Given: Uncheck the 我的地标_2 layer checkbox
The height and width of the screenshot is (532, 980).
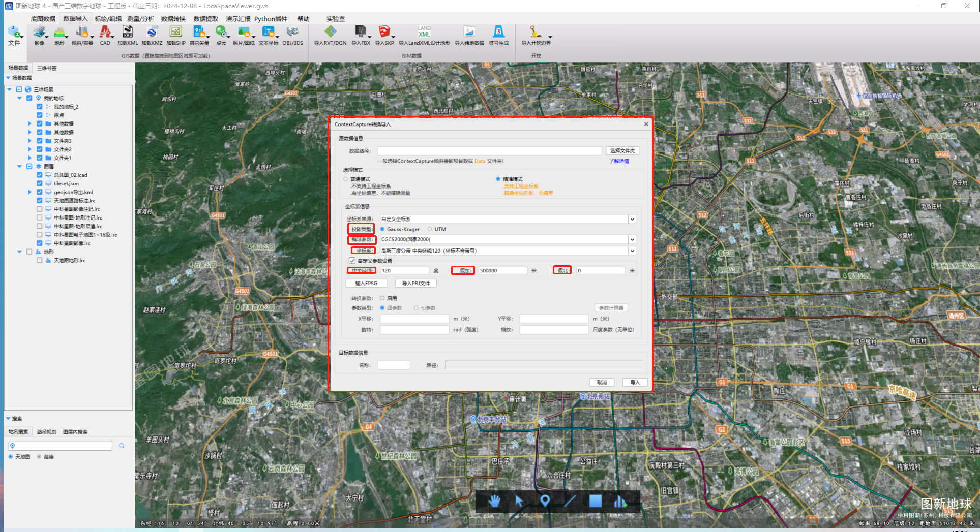Looking at the screenshot, I should [x=39, y=107].
